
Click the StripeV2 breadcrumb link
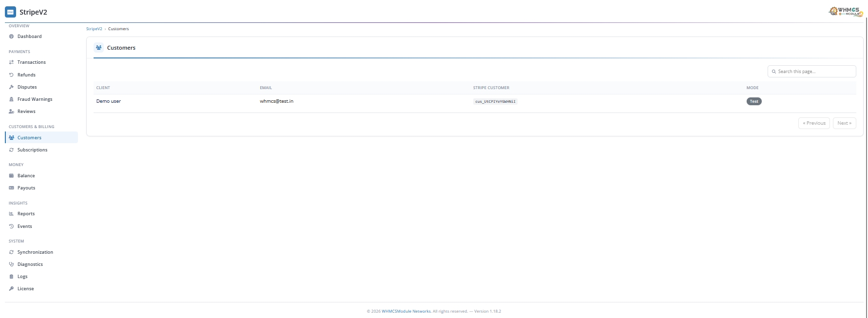(94, 29)
